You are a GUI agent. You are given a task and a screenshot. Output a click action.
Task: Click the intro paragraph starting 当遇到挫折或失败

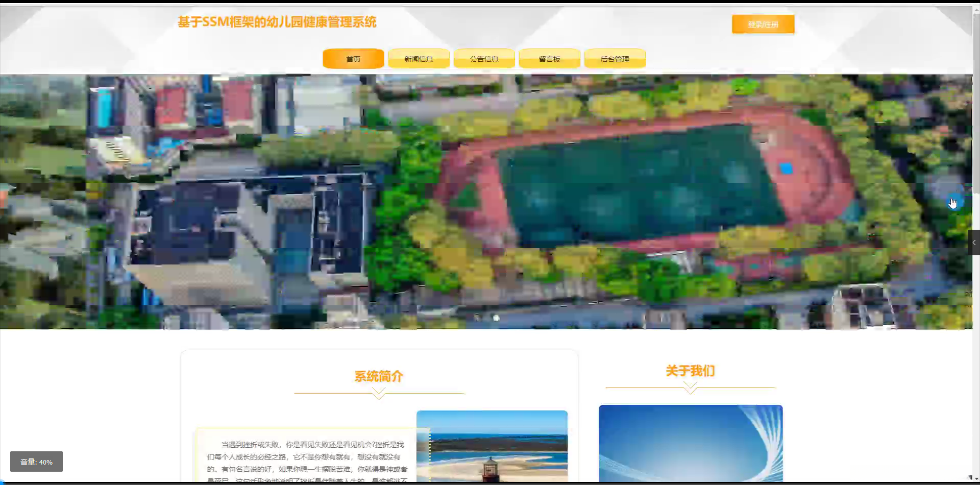[x=306, y=462]
